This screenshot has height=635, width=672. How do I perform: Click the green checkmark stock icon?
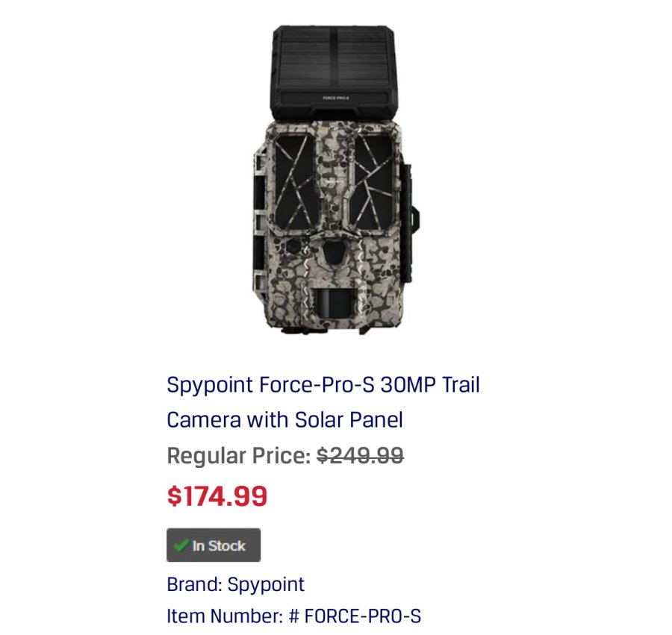point(181,545)
